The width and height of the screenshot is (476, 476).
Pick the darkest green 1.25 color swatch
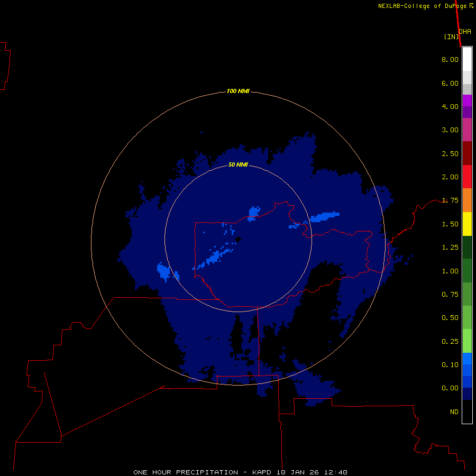point(467,247)
